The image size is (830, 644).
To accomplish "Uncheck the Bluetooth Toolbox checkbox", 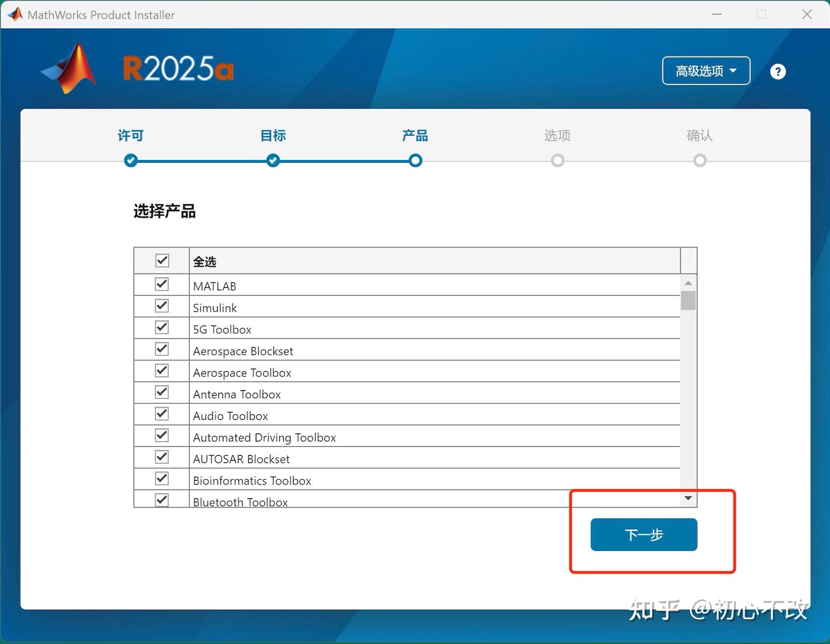I will point(162,499).
